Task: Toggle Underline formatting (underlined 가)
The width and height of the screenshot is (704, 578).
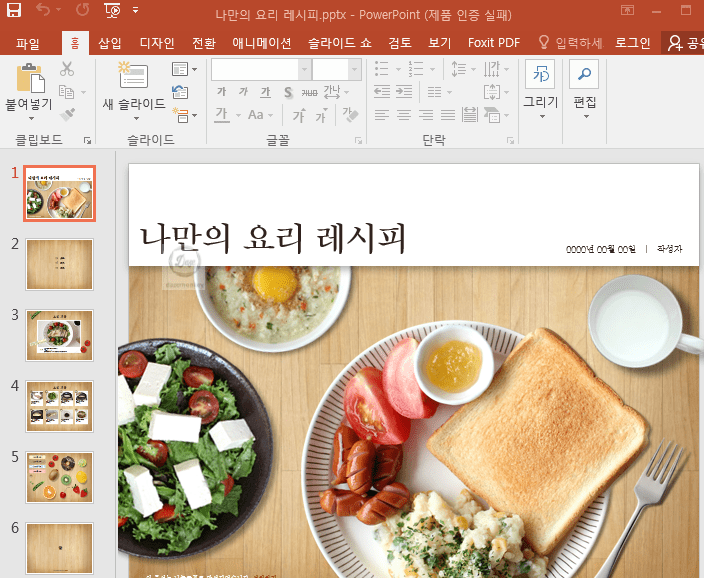Action: pos(265,92)
